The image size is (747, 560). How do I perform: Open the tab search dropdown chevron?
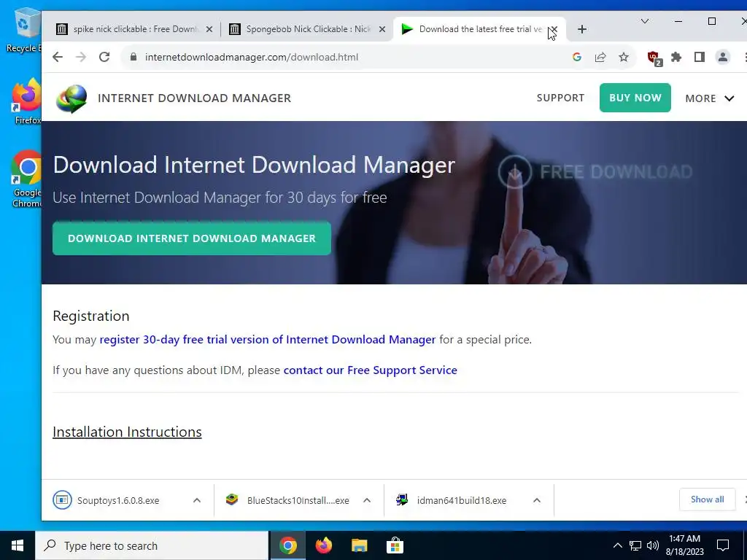[x=645, y=21]
